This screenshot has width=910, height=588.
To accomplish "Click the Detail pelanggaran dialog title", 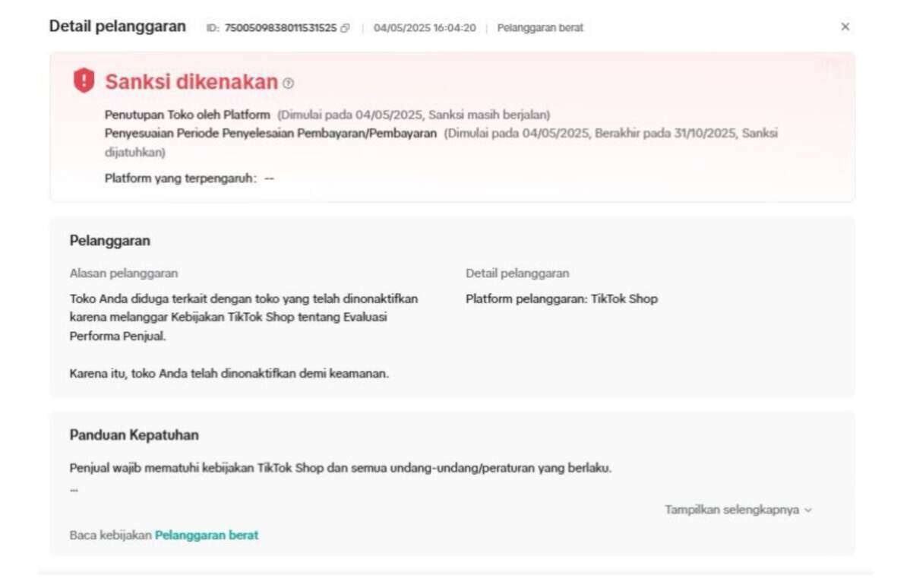I will pos(118,27).
